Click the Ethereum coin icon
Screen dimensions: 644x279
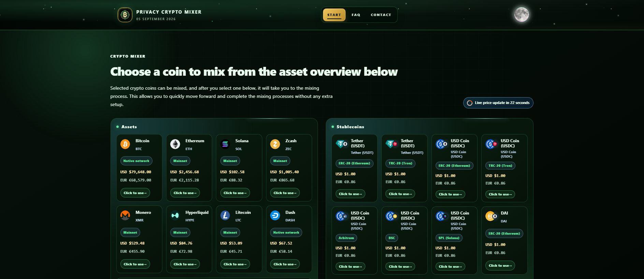tap(175, 144)
